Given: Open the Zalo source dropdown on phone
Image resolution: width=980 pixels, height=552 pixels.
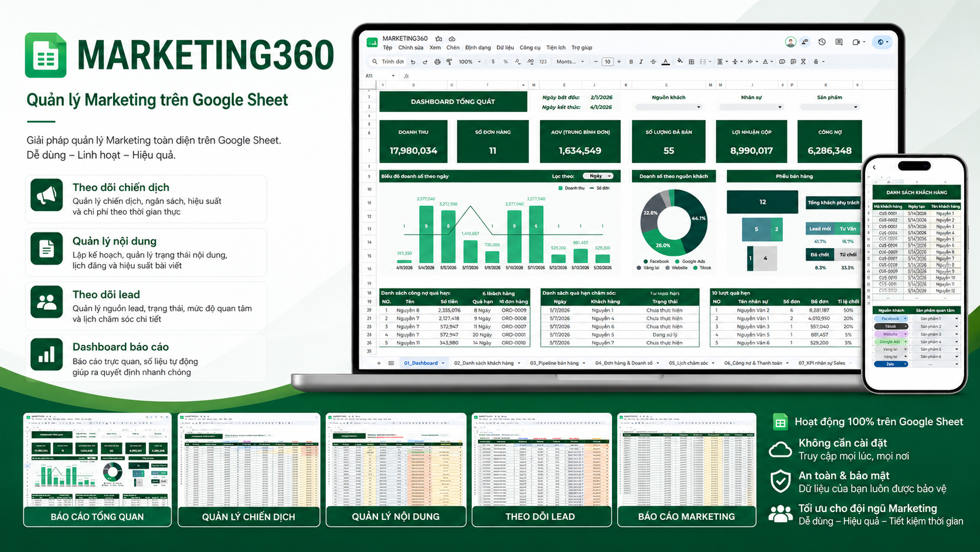Looking at the screenshot, I should 891,364.
